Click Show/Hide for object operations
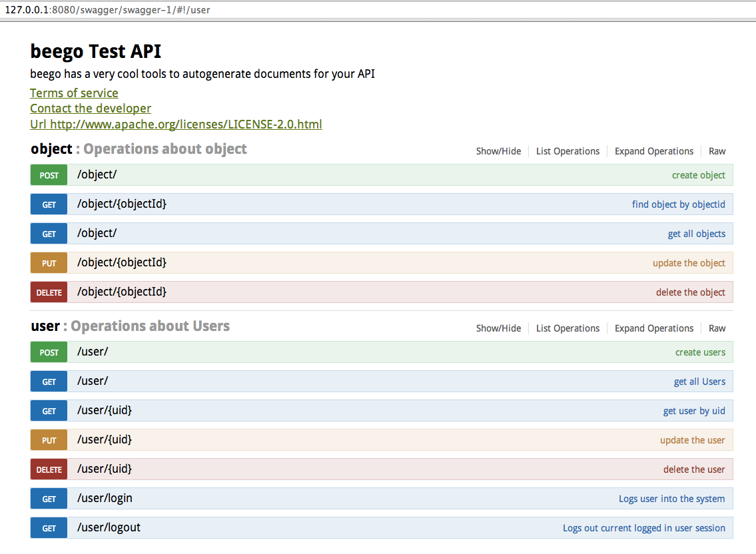This screenshot has height=554, width=756. click(x=498, y=151)
